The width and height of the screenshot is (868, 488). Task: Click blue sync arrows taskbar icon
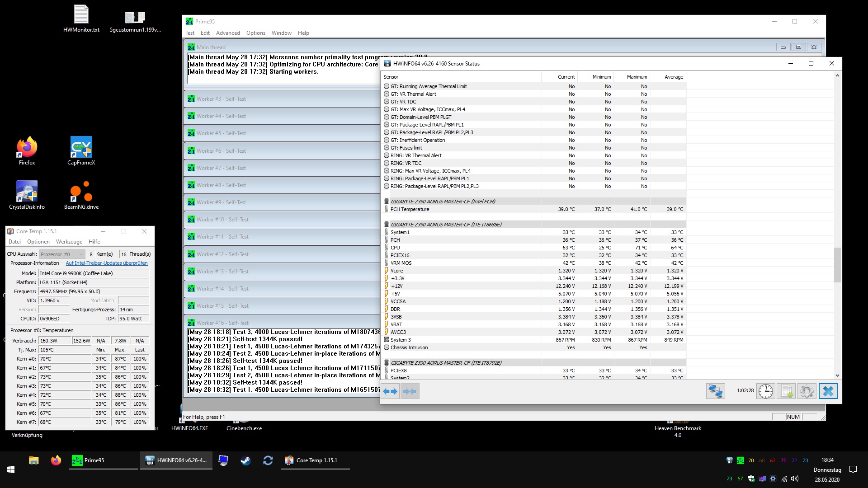click(268, 460)
